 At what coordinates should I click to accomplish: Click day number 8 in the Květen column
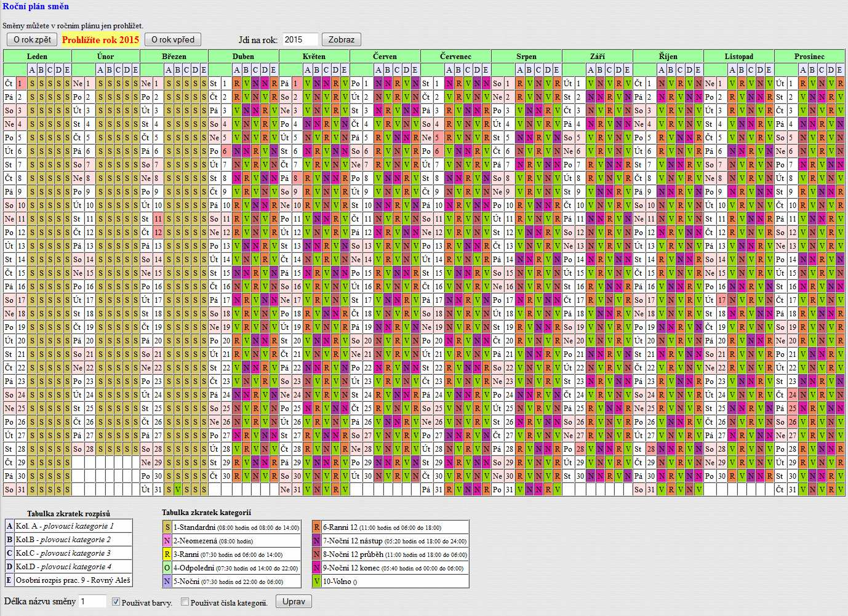297,178
